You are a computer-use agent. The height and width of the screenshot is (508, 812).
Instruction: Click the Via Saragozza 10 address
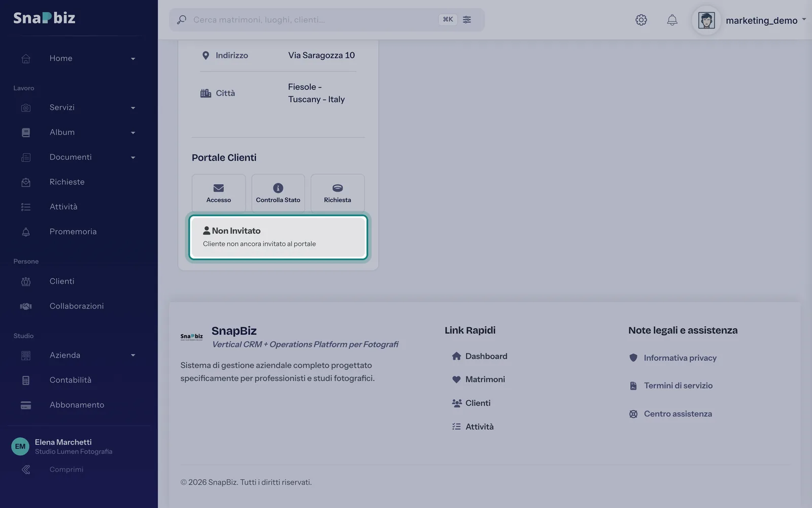click(x=322, y=55)
